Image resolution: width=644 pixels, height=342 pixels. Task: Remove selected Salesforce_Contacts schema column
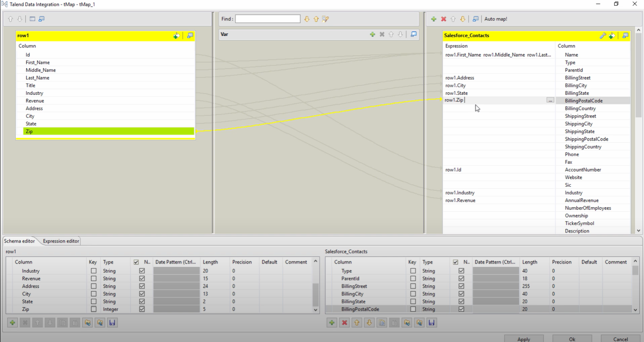point(344,323)
